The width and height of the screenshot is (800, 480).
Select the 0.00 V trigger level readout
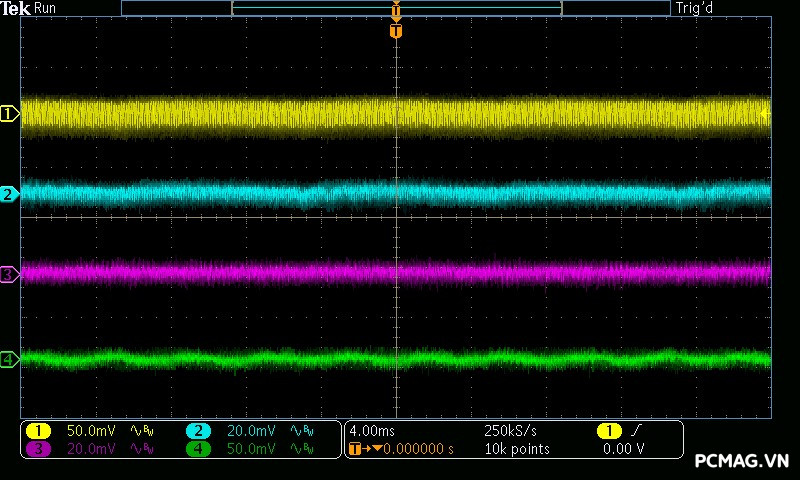[x=624, y=449]
